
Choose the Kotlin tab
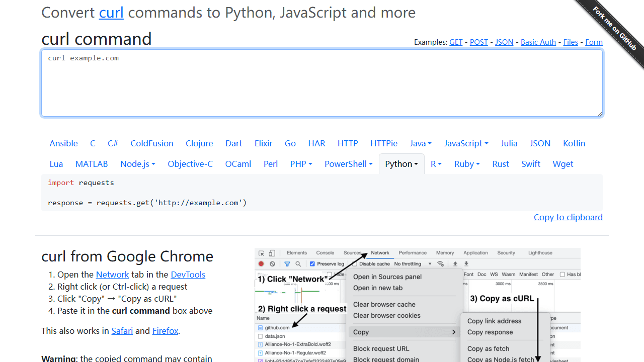pos(574,143)
